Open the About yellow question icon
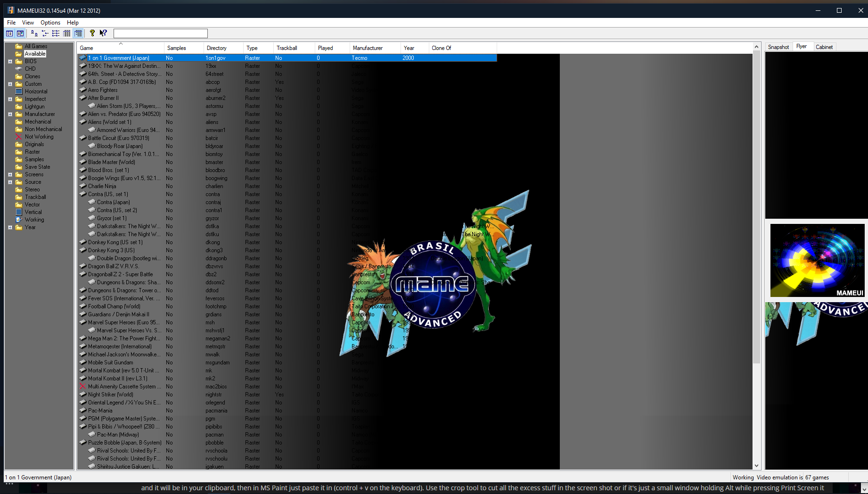 pos(92,33)
